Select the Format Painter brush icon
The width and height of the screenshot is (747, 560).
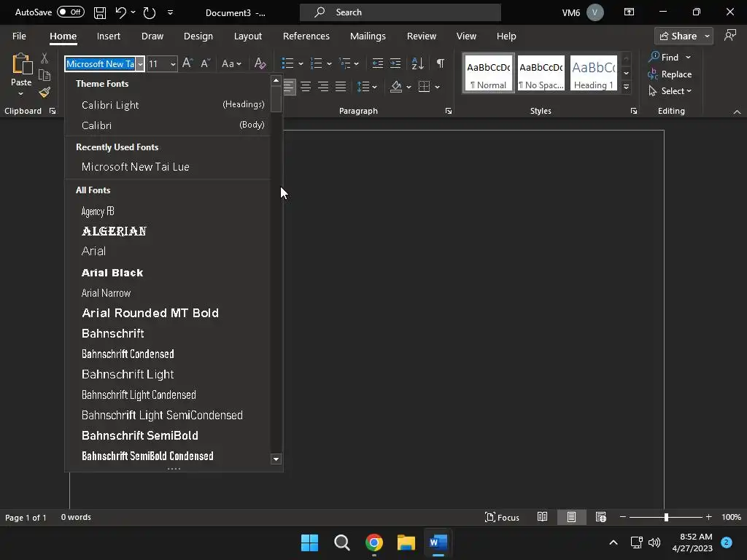(x=44, y=92)
